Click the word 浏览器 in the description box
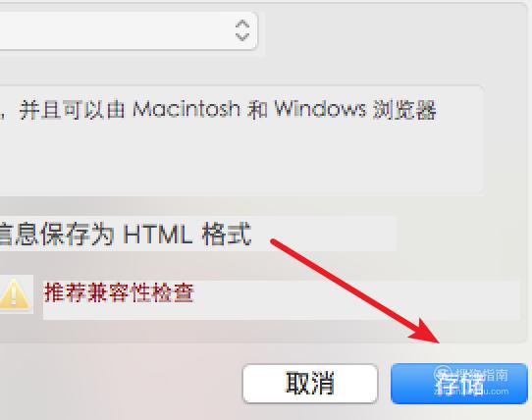The height and width of the screenshot is (420, 532). pyautogui.click(x=404, y=110)
